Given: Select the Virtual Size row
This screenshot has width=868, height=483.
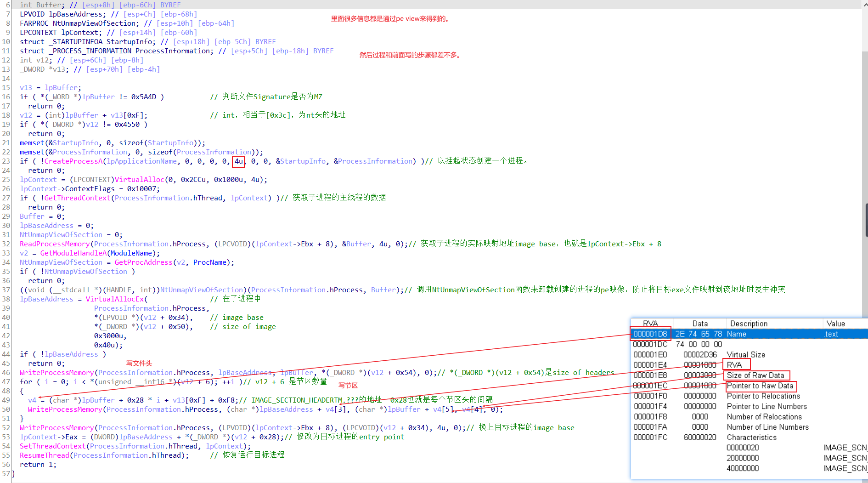Looking at the screenshot, I should pyautogui.click(x=750, y=355).
